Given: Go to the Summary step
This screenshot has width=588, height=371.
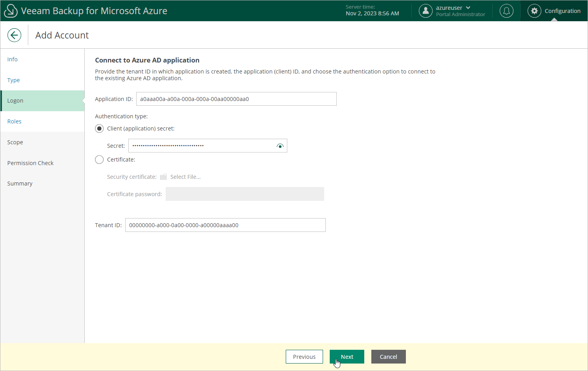Looking at the screenshot, I should tap(42, 184).
